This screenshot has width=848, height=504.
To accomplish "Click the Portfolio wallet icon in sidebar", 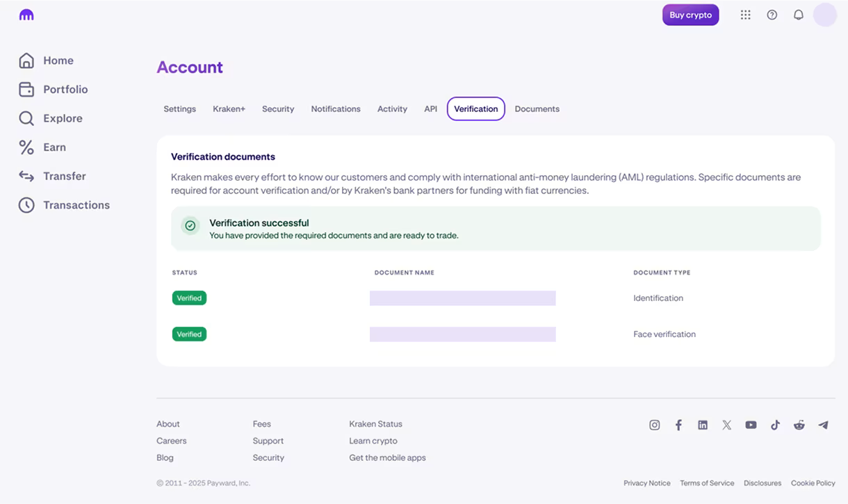I will click(x=26, y=90).
